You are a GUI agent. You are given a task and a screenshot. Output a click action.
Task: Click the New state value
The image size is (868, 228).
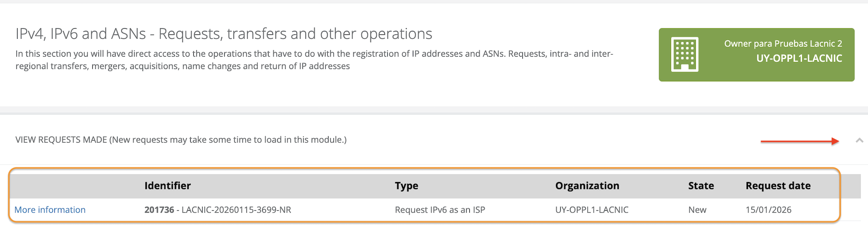tap(697, 210)
